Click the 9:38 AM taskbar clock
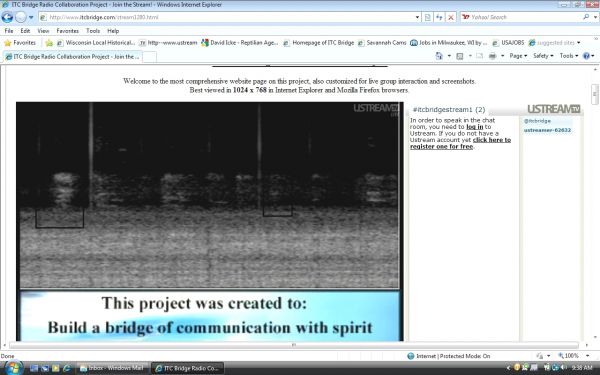 (582, 368)
